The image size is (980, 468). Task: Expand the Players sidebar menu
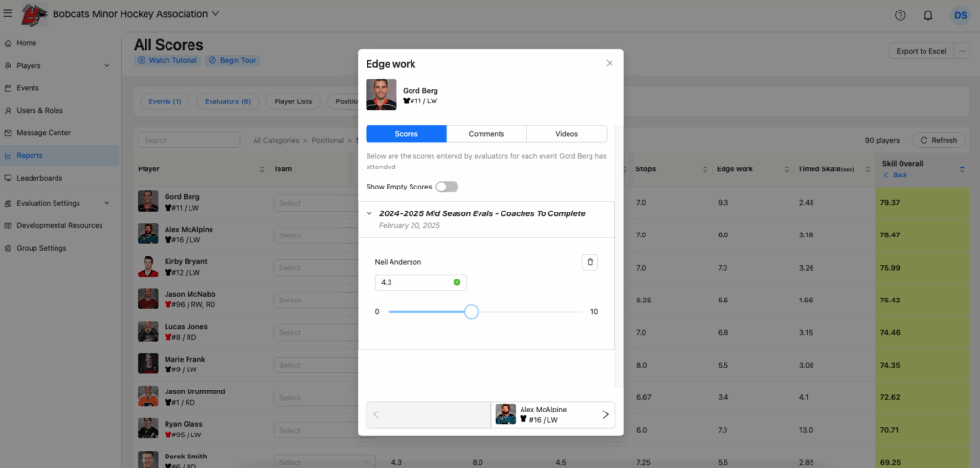(106, 66)
